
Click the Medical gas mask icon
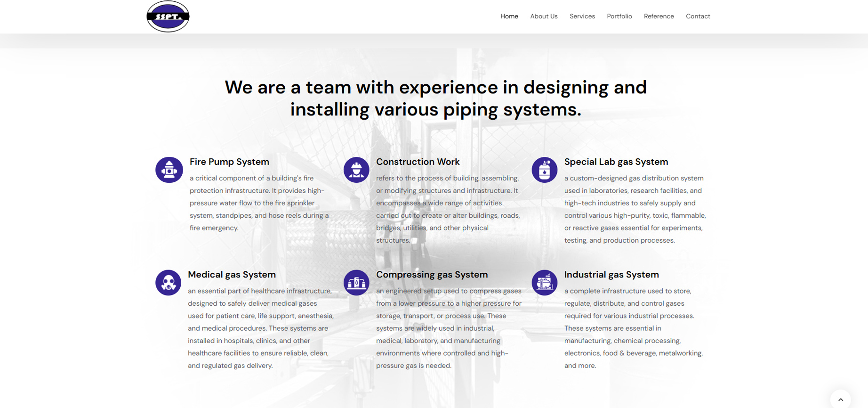pyautogui.click(x=169, y=283)
